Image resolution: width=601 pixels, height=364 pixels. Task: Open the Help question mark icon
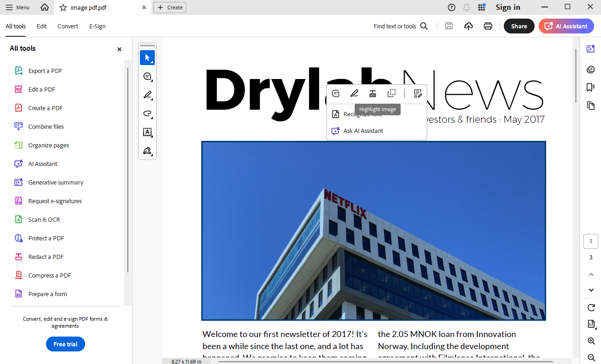[451, 7]
